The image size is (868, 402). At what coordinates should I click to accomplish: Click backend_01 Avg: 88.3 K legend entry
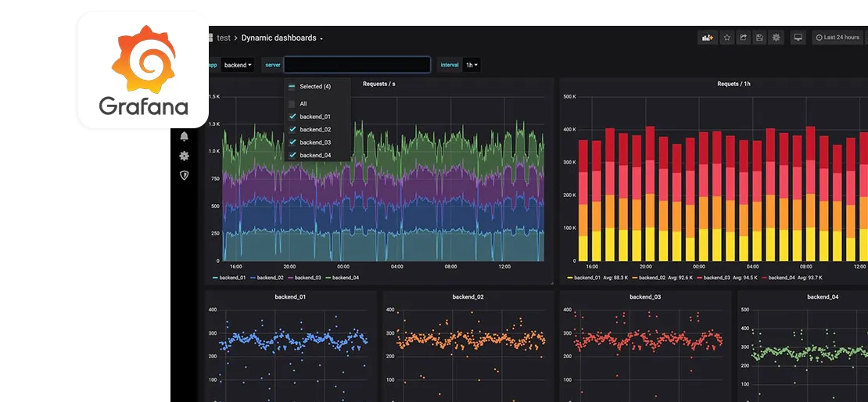point(597,278)
